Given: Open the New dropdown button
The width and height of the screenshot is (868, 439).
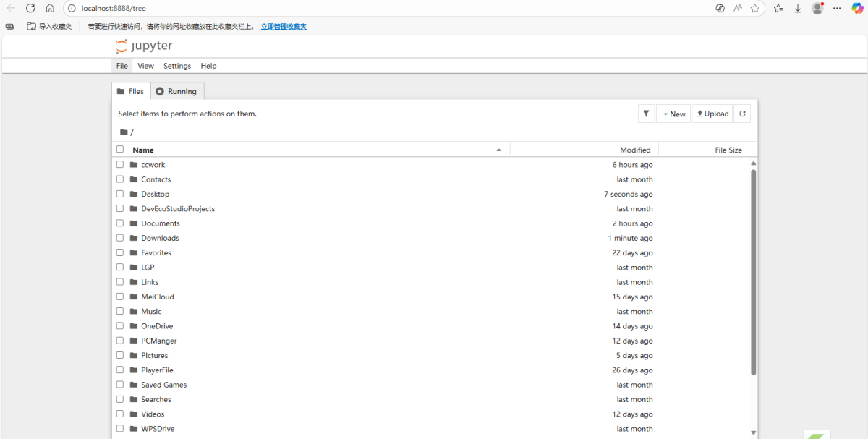Looking at the screenshot, I should 673,114.
